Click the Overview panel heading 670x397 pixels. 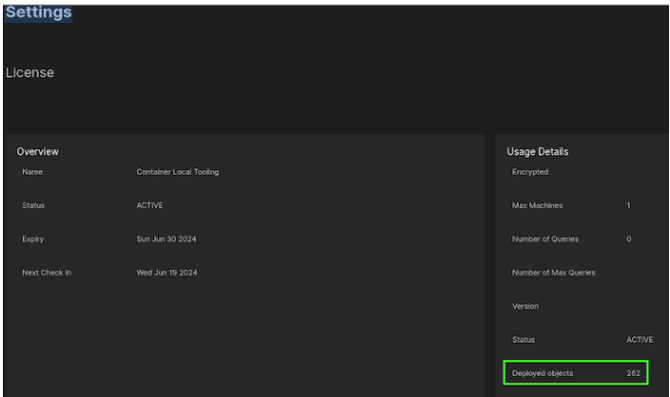tap(38, 152)
